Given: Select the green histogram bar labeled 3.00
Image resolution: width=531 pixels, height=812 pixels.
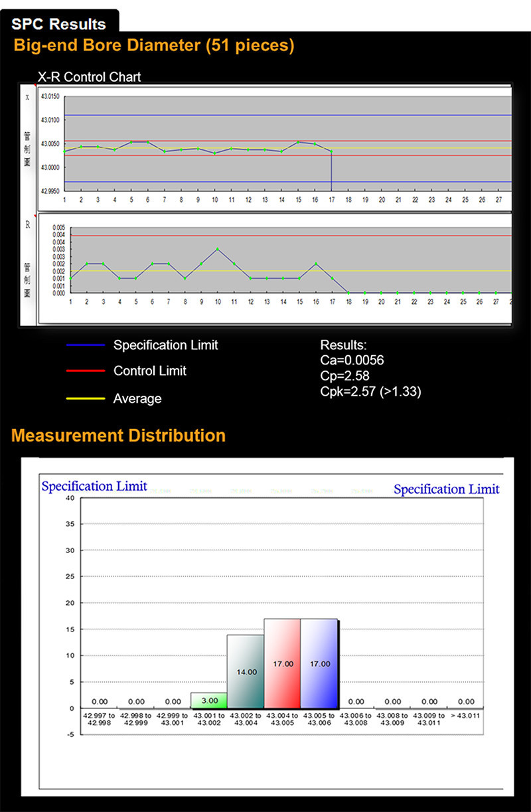Looking at the screenshot, I should (x=209, y=700).
